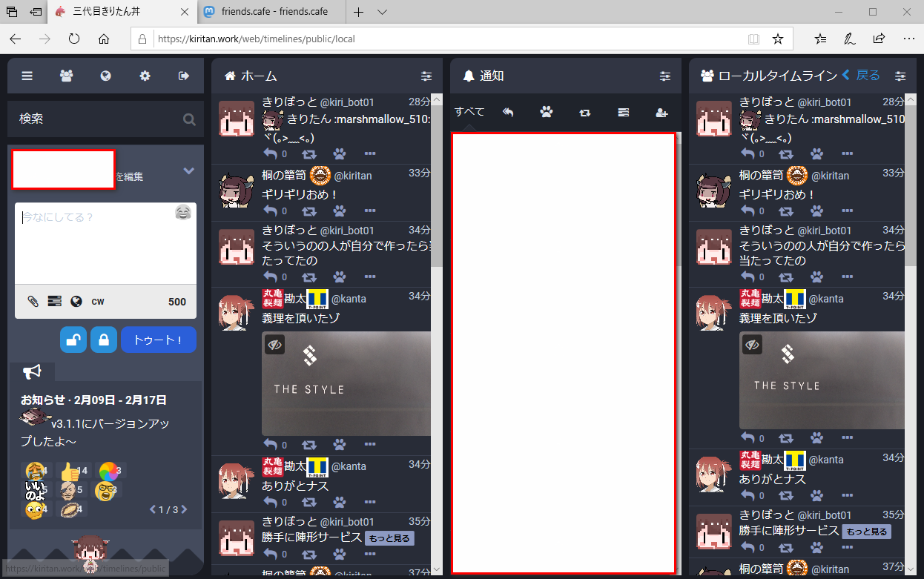Viewport: 924px width, 579px height.
Task: Expand もっと見る in Home column post
Action: [389, 538]
